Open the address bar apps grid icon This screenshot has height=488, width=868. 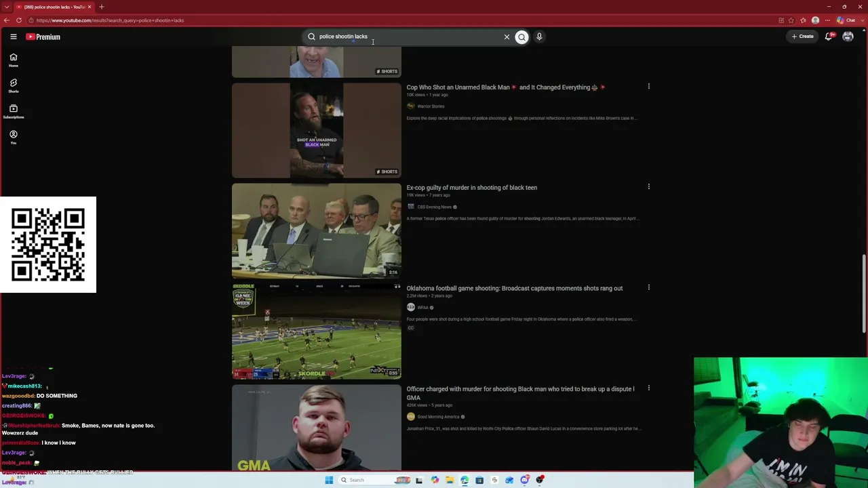click(x=781, y=20)
